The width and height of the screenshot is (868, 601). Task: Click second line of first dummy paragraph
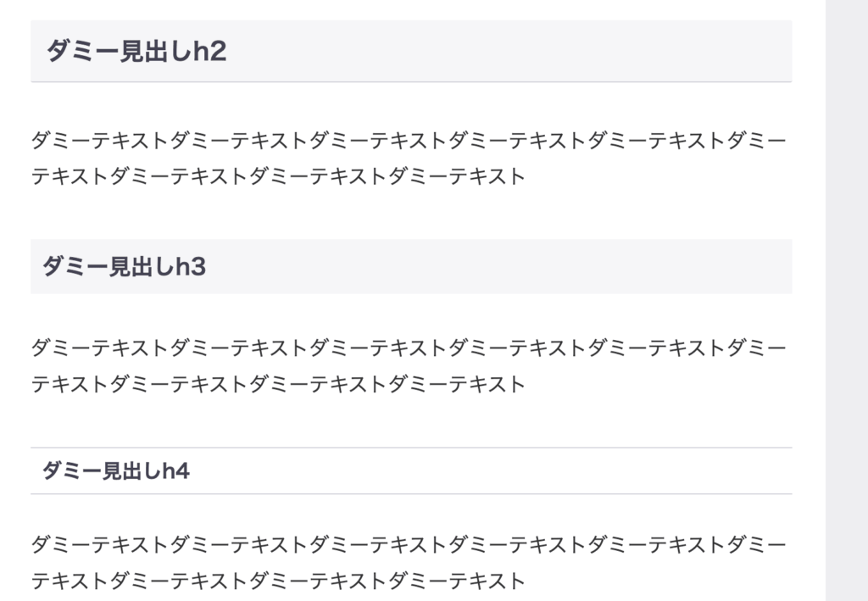[278, 176]
